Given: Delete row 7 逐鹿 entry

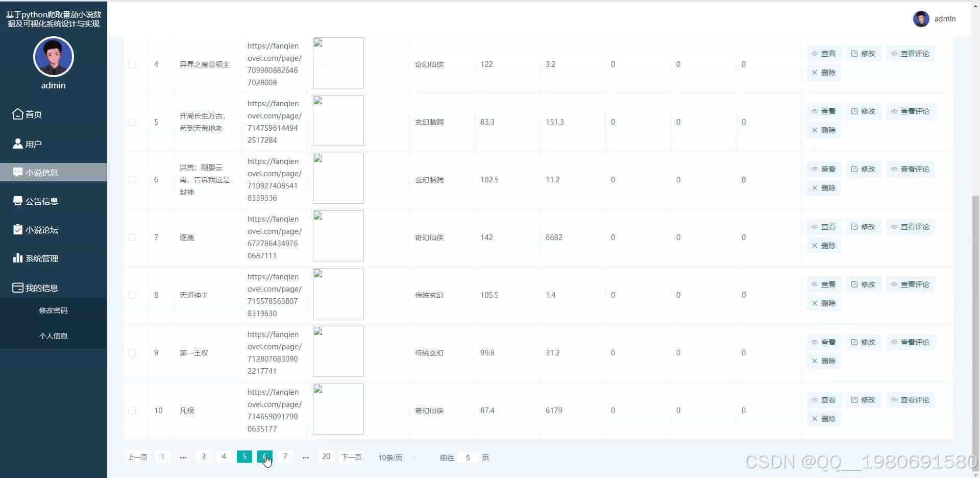Looking at the screenshot, I should click(x=824, y=246).
